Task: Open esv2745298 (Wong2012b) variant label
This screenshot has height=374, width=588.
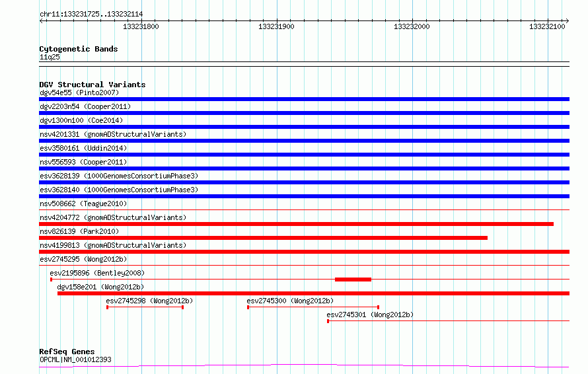Action: point(149,301)
